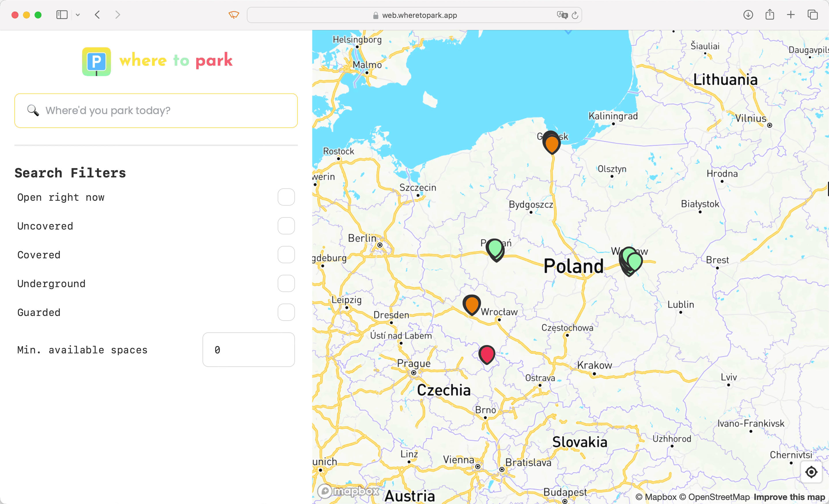Toggle the Safari sidebar panel
Viewport: 829px width, 504px height.
click(x=62, y=14)
